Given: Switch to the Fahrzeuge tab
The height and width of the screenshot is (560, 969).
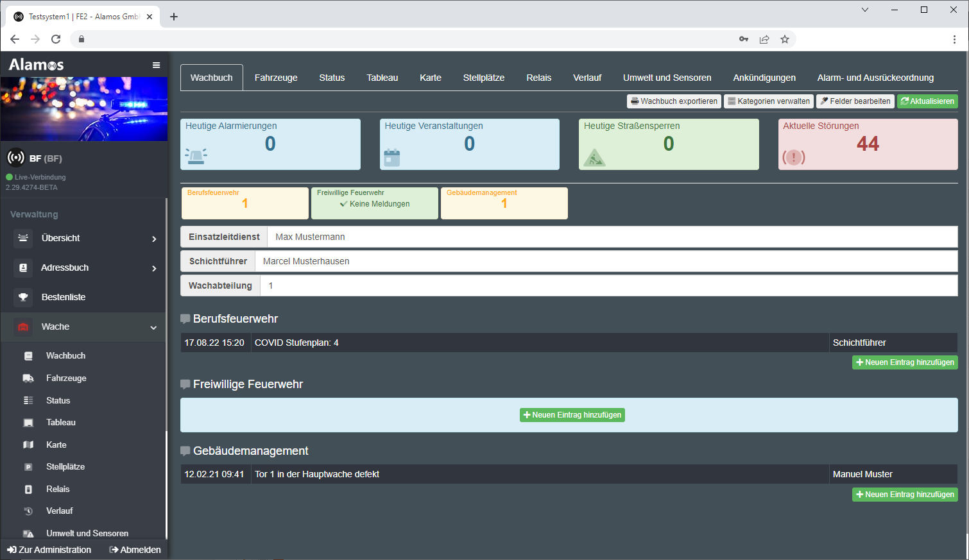Looking at the screenshot, I should tap(276, 78).
